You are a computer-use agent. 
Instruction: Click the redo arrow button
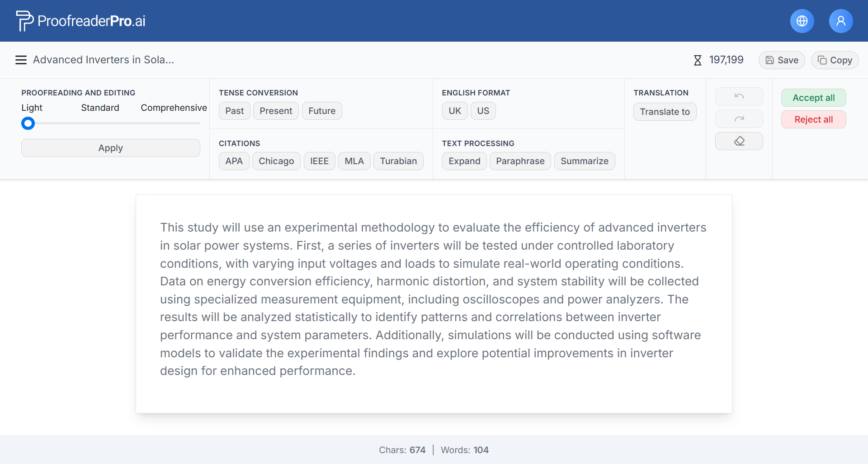tap(739, 119)
